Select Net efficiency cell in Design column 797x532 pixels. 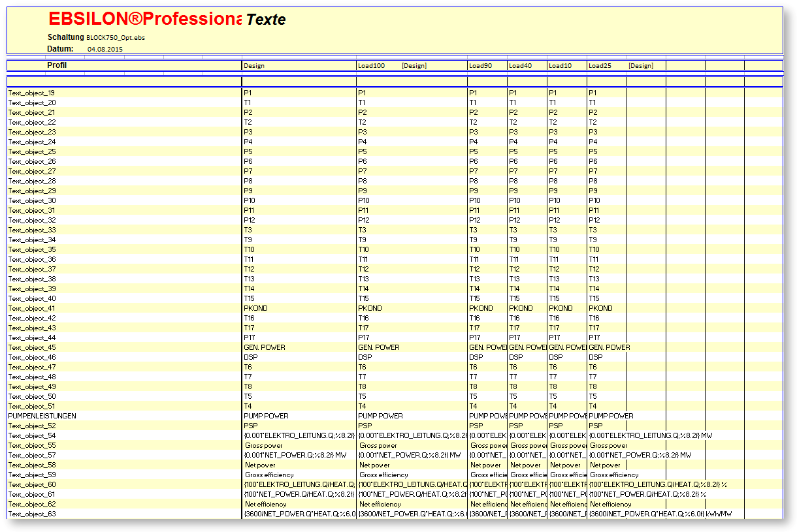(x=266, y=504)
